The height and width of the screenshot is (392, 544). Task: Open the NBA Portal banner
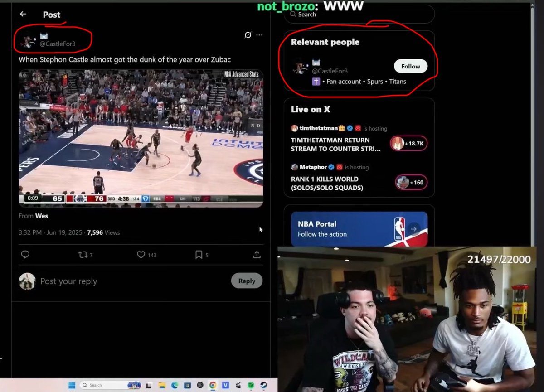click(359, 229)
